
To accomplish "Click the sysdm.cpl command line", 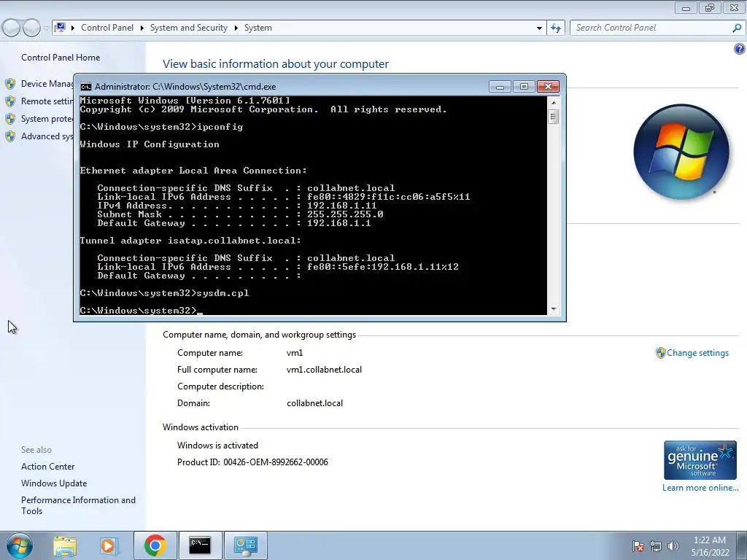I will tap(164, 293).
